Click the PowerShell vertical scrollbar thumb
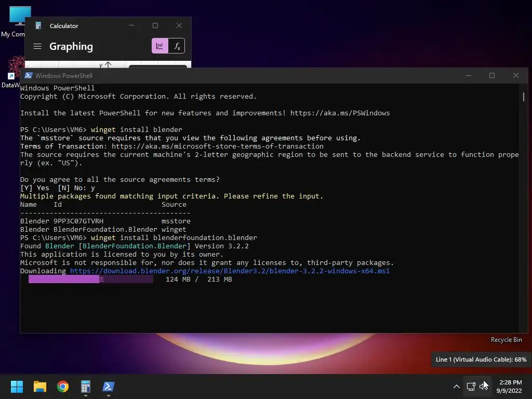The height and width of the screenshot is (399, 532). tap(524, 97)
